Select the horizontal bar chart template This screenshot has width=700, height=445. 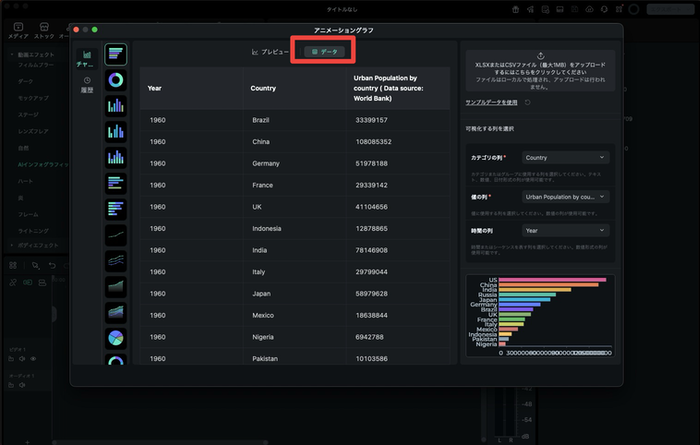tap(117, 53)
